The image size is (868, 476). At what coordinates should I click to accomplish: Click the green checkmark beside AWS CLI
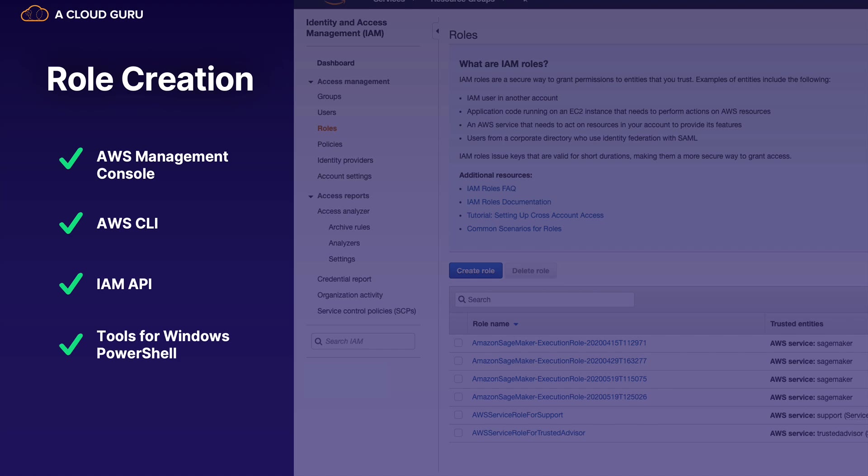71,223
